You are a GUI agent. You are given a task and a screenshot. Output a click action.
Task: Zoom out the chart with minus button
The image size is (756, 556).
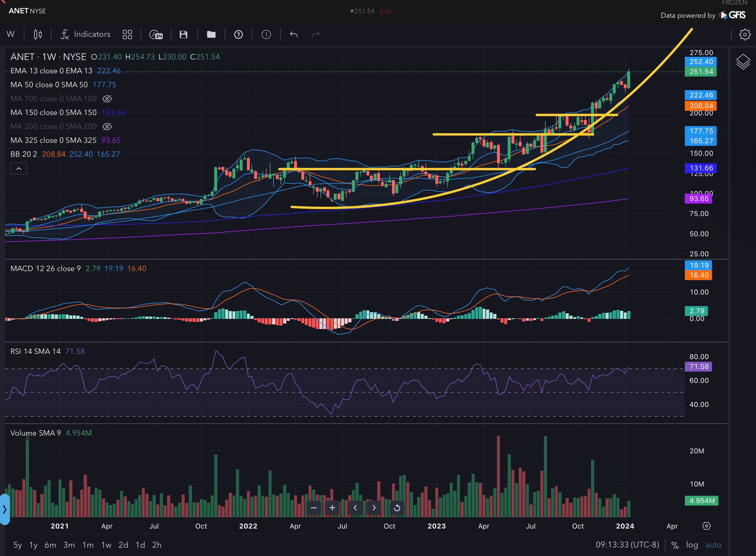pos(314,508)
